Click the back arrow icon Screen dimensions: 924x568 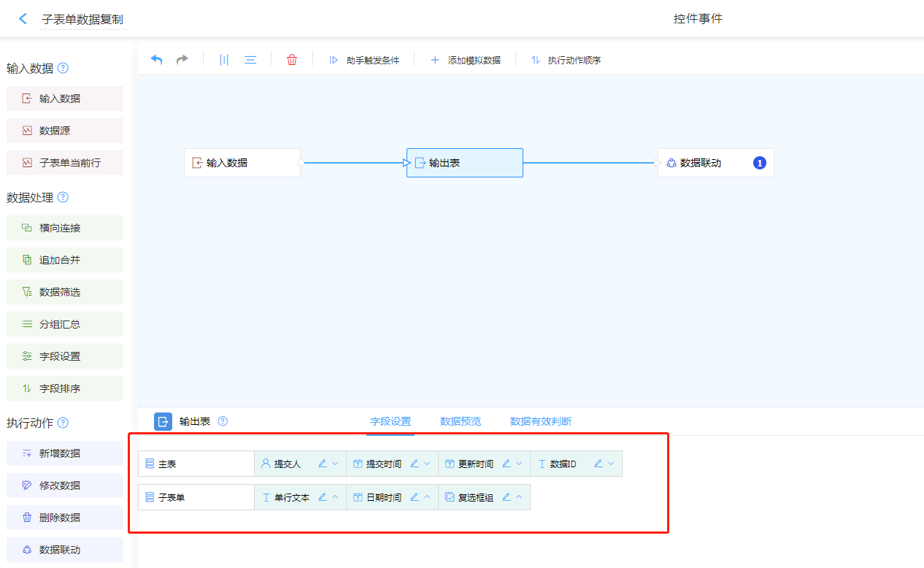pyautogui.click(x=23, y=19)
